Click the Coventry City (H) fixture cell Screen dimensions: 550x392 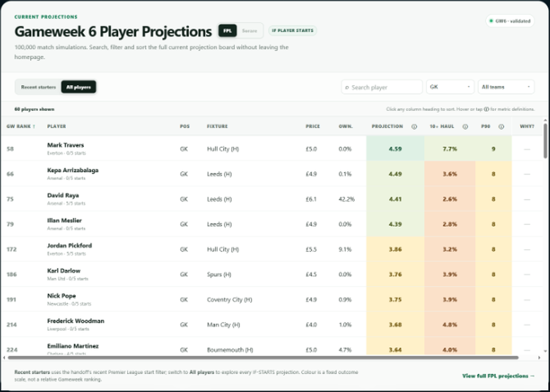[229, 299]
